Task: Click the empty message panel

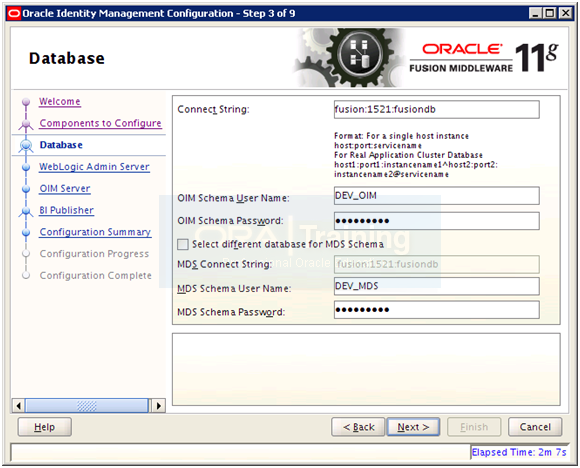Action: [366, 369]
